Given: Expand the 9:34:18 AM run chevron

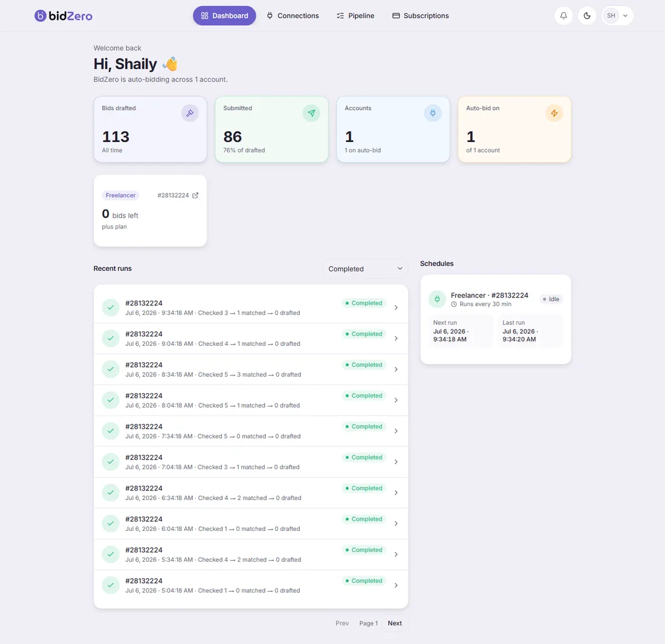Looking at the screenshot, I should click(x=396, y=308).
